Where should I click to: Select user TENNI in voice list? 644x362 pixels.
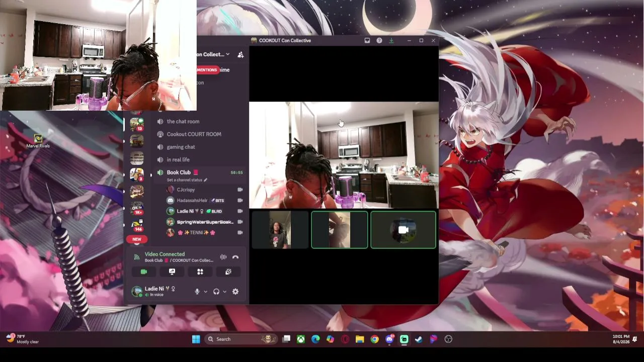191,233
